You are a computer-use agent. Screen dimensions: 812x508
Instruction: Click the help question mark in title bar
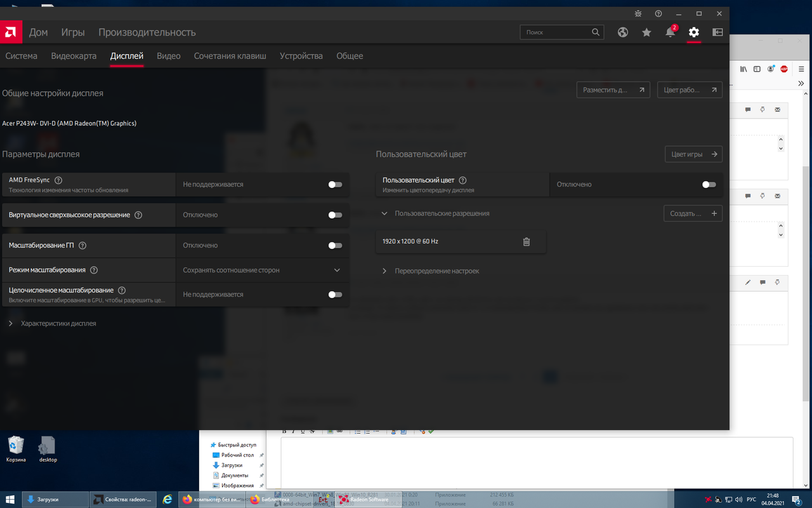click(658, 13)
